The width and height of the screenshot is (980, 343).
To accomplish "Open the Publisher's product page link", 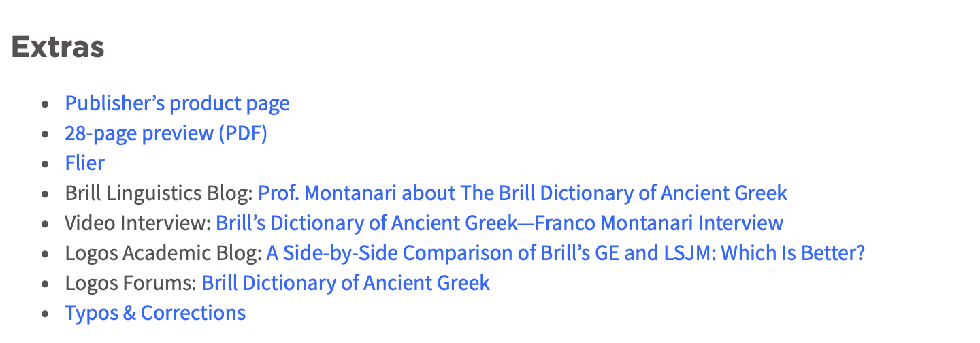I will (x=177, y=103).
